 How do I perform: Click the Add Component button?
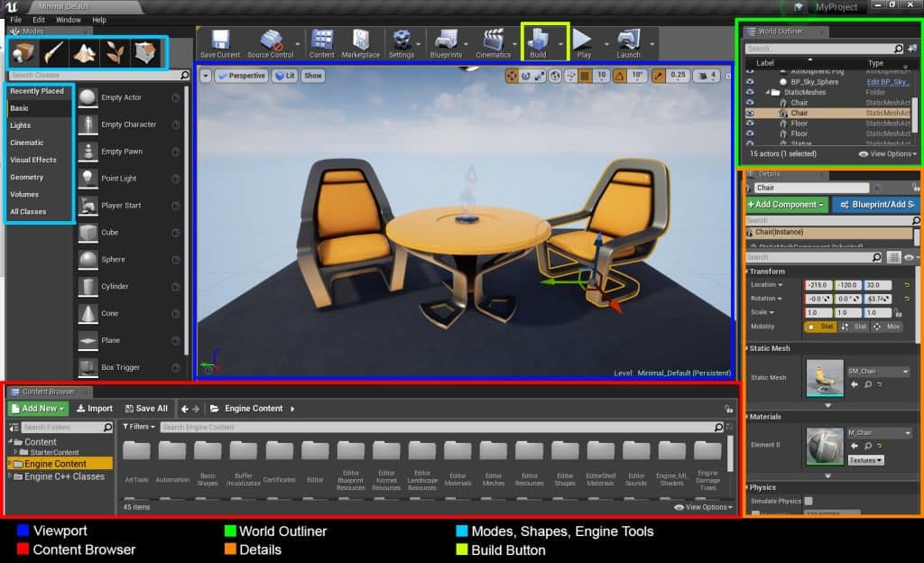point(787,205)
